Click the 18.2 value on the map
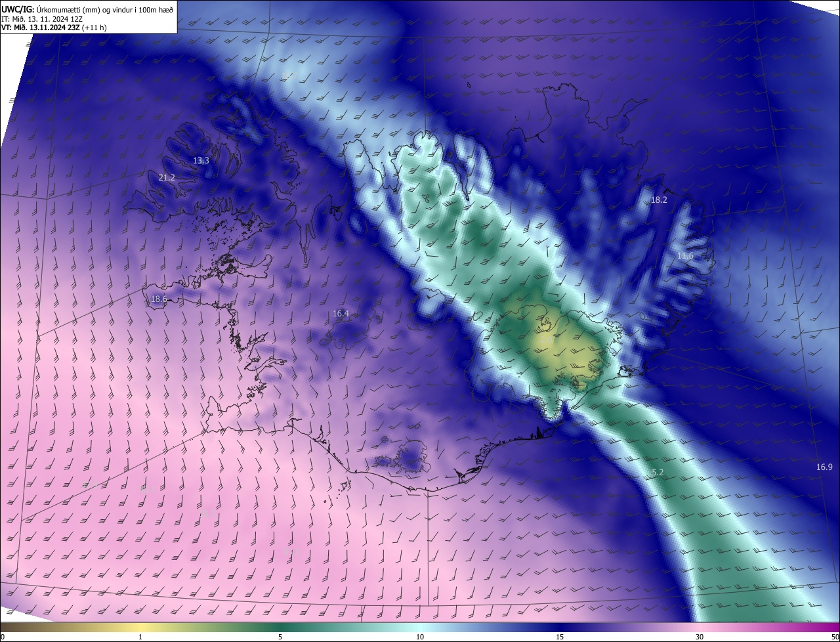This screenshot has height=642, width=840. 659,200
